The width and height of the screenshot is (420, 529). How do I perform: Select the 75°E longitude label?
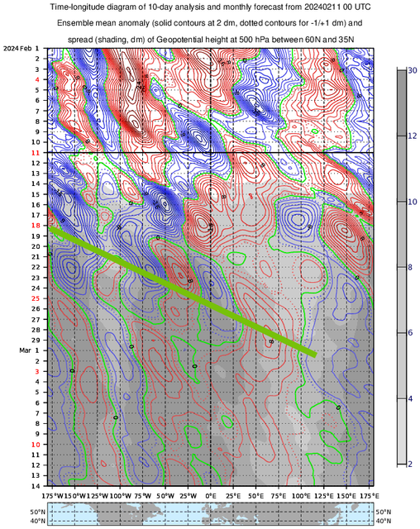279,496
